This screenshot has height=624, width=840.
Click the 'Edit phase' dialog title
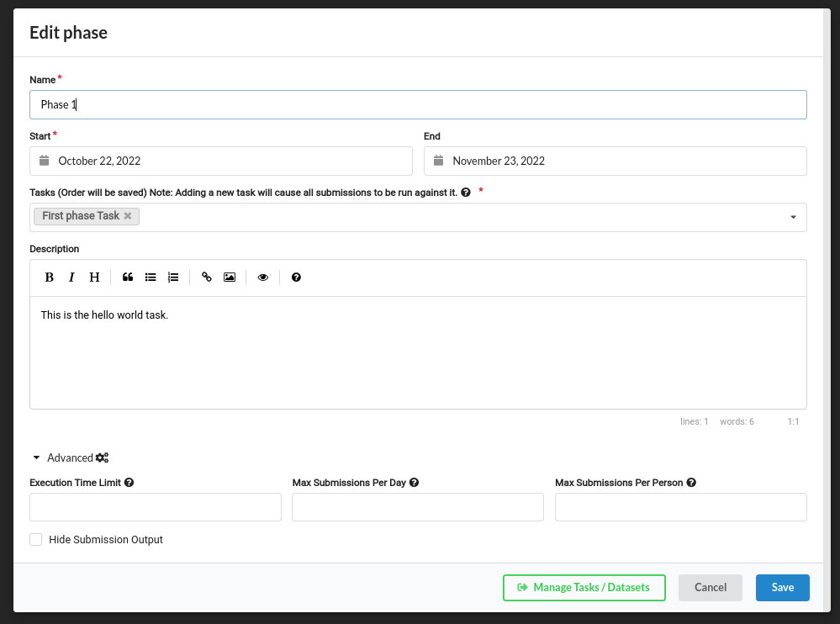68,33
